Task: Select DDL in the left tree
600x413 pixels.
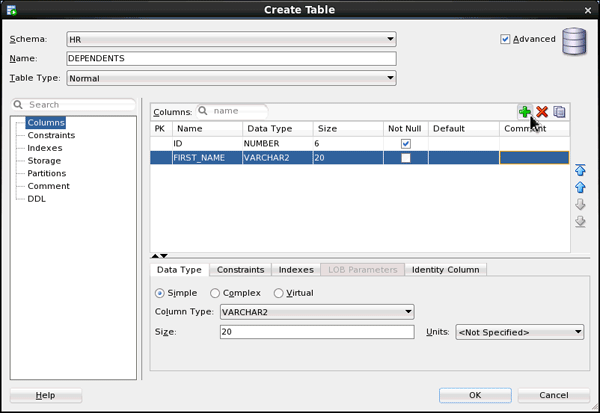Action: tap(36, 199)
